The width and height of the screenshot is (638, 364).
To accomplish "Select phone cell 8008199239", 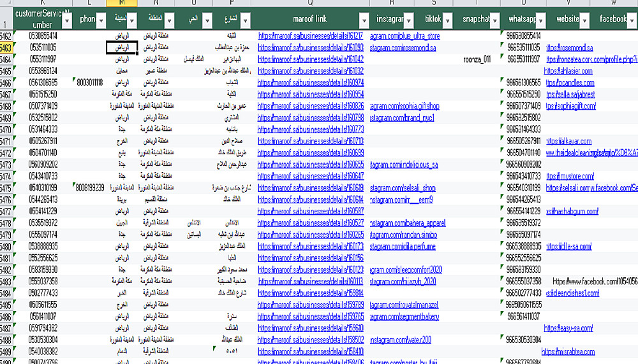I will pyautogui.click(x=91, y=188).
